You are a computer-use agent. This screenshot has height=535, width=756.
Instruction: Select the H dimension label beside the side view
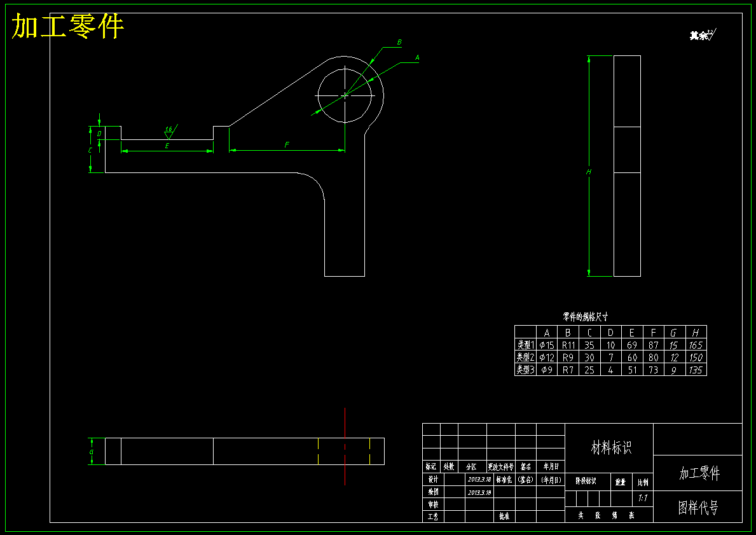point(589,172)
